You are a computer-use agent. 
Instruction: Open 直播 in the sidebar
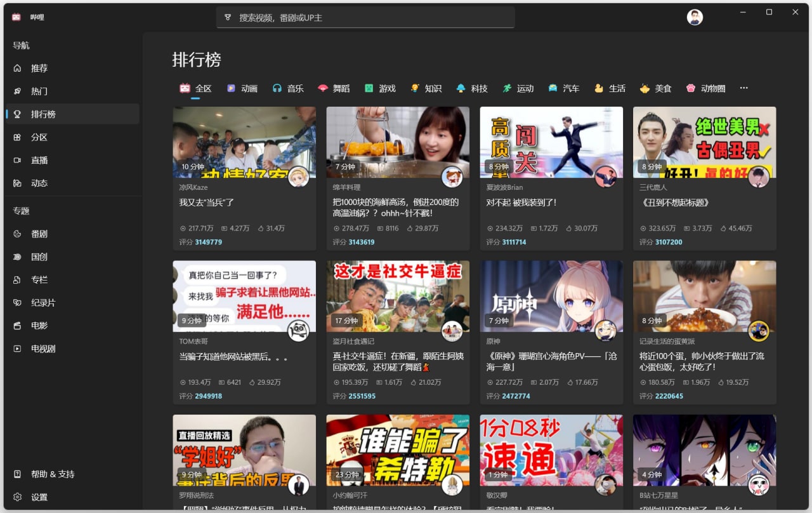(x=72, y=160)
